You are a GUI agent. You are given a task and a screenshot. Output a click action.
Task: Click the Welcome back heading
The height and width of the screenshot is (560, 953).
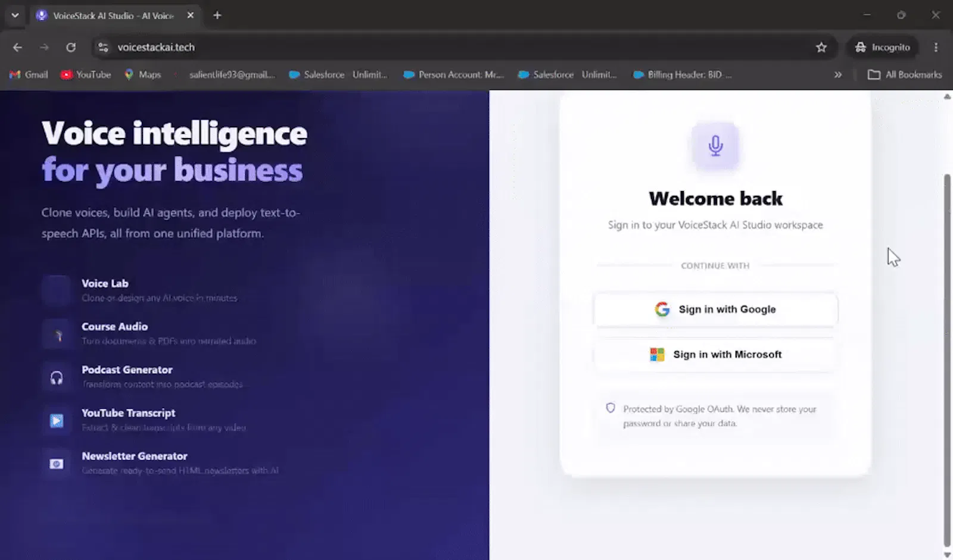pos(715,198)
